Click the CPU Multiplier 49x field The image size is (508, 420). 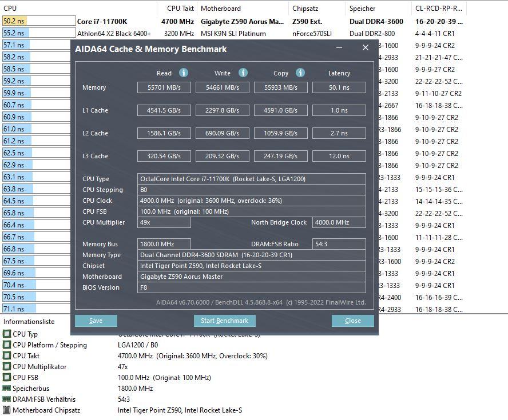164,222
